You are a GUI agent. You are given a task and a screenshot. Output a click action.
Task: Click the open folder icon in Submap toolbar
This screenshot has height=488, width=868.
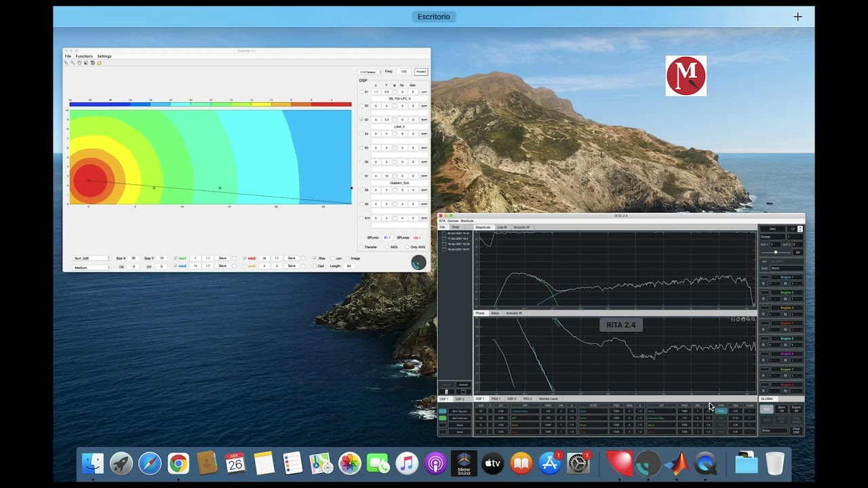pyautogui.click(x=99, y=63)
